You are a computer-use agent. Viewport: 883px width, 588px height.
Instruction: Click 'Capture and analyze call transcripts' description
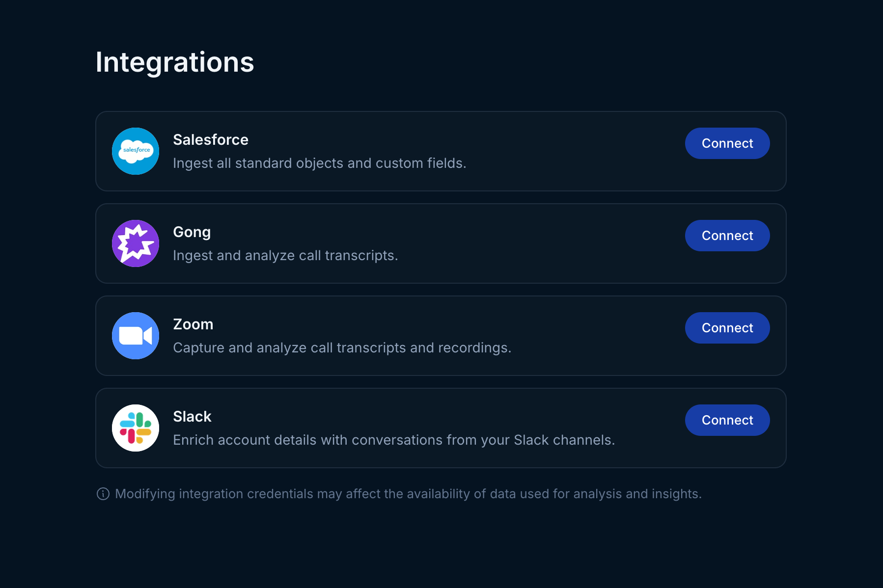coord(342,348)
